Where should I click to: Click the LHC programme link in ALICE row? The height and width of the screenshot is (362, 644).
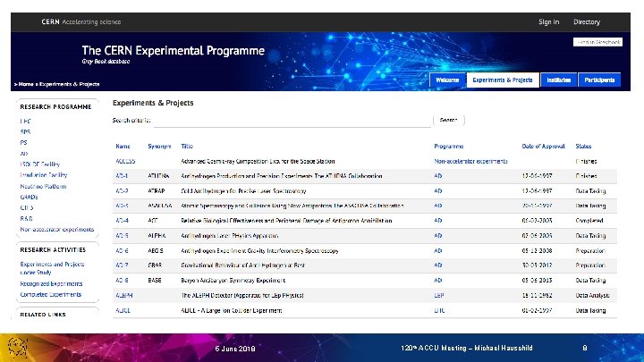[x=439, y=311]
